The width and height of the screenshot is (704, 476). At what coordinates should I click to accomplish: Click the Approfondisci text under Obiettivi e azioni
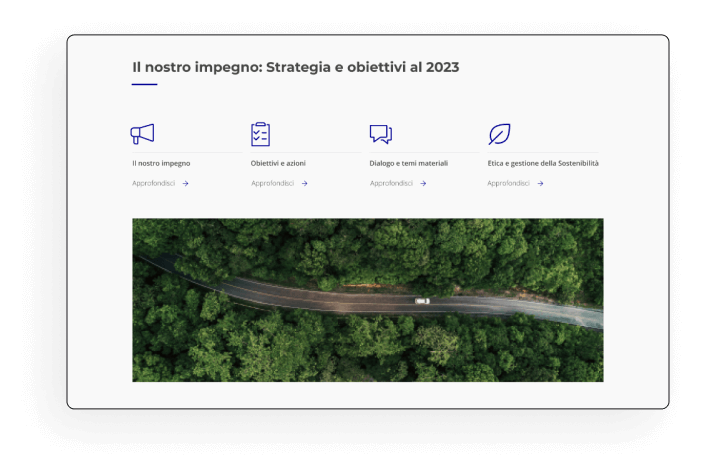coord(272,183)
